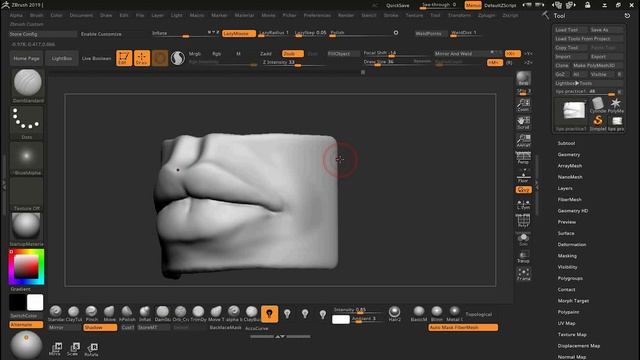This screenshot has width=640, height=360.
Task: Pick a color in the color picker square
Action: (x=26, y=267)
